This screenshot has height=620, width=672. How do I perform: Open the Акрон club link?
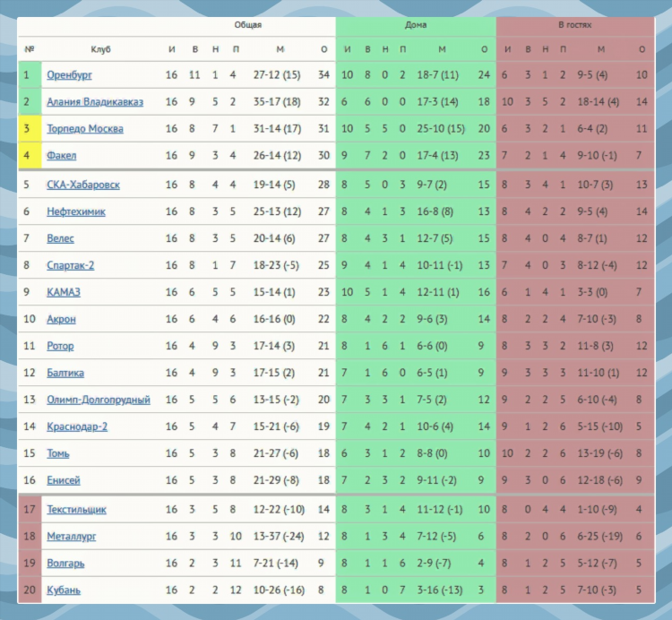[x=61, y=319]
